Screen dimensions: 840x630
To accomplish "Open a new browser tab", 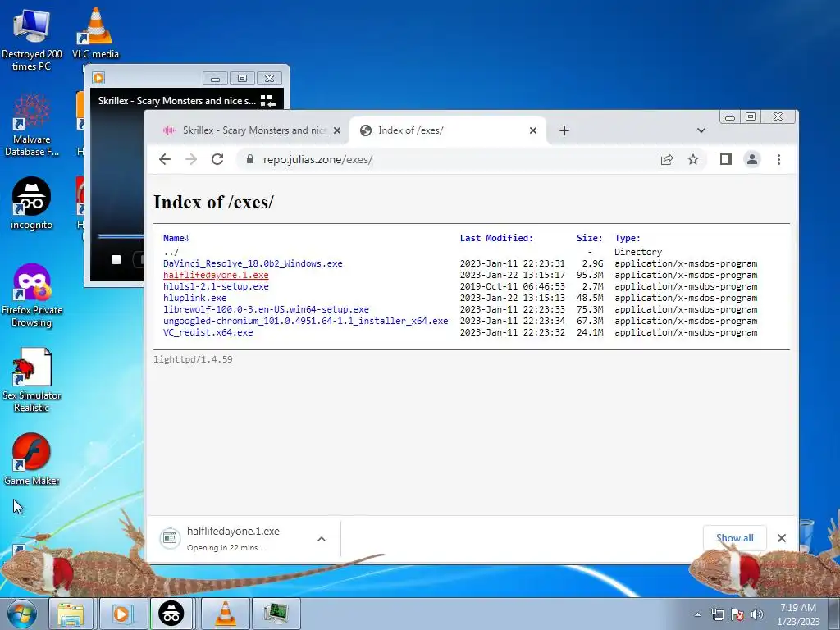I will click(564, 130).
